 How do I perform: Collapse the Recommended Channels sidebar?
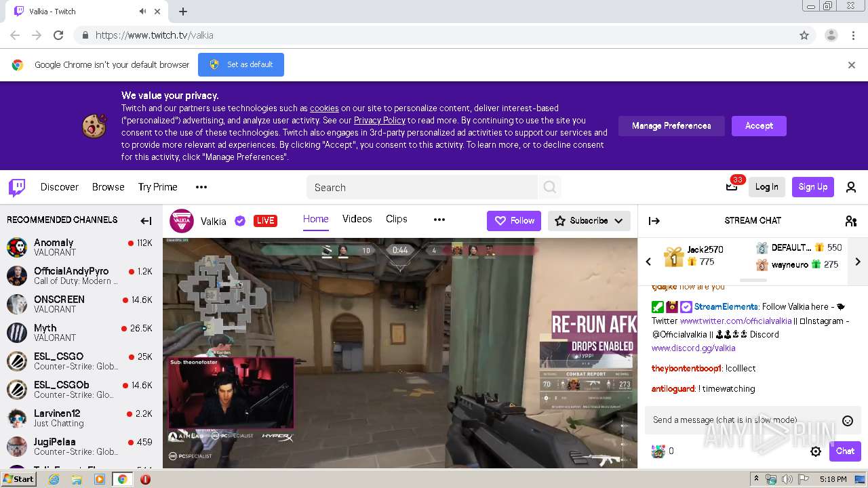pyautogui.click(x=146, y=220)
